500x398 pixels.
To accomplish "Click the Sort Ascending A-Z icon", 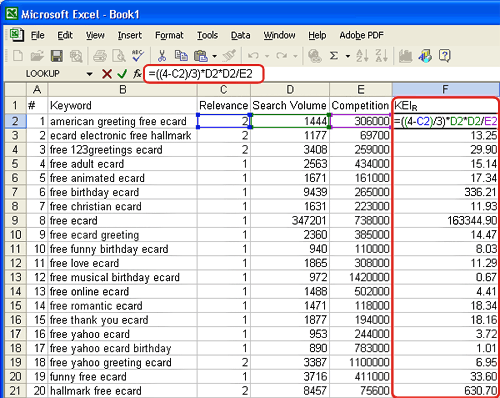I will click(x=362, y=56).
